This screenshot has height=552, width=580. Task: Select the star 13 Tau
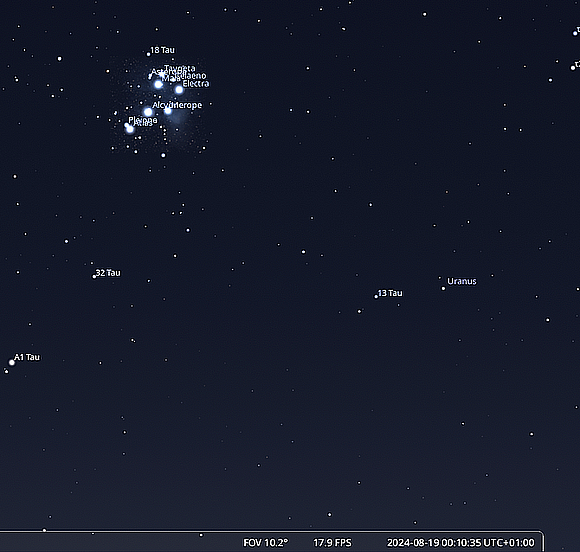(x=376, y=296)
